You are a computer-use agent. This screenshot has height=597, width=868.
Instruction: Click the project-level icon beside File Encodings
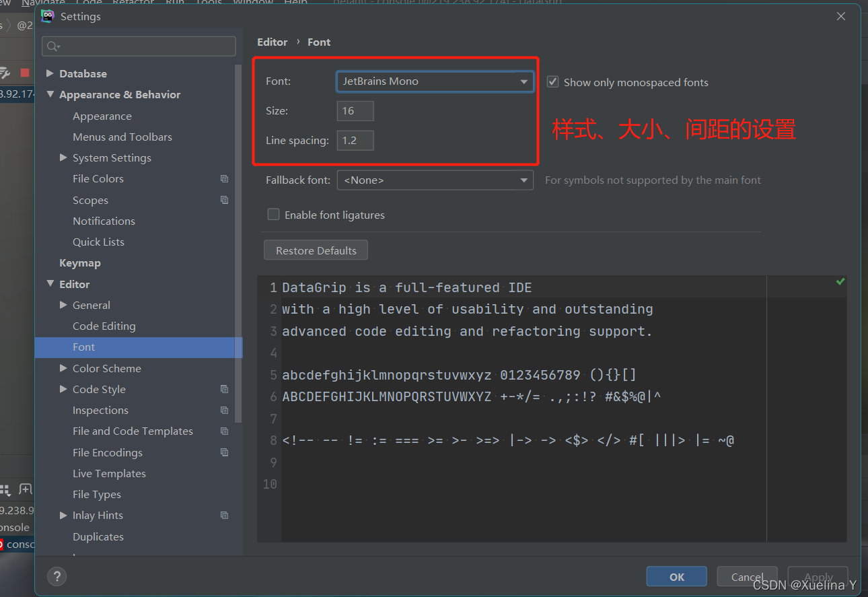[225, 452]
